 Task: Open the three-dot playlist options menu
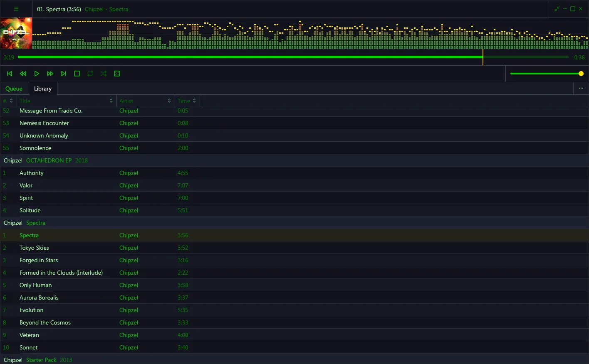(581, 88)
